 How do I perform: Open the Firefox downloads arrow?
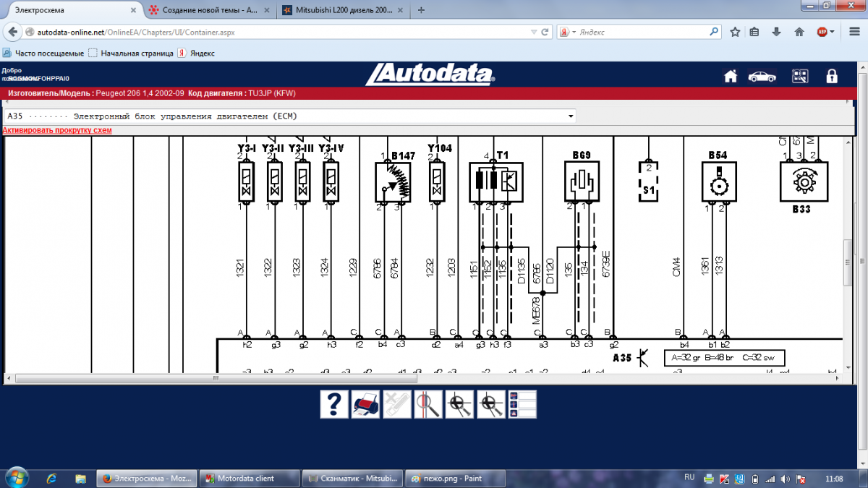(x=776, y=32)
